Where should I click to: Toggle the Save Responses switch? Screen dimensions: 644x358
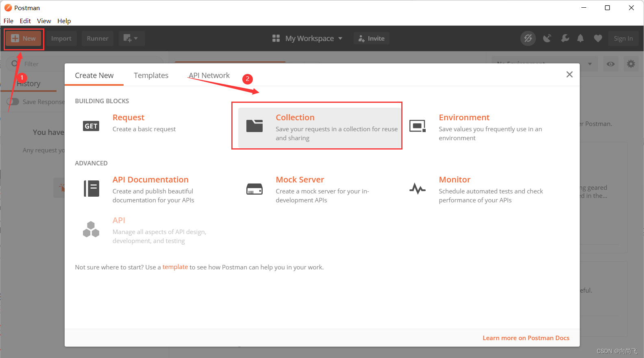coord(13,102)
